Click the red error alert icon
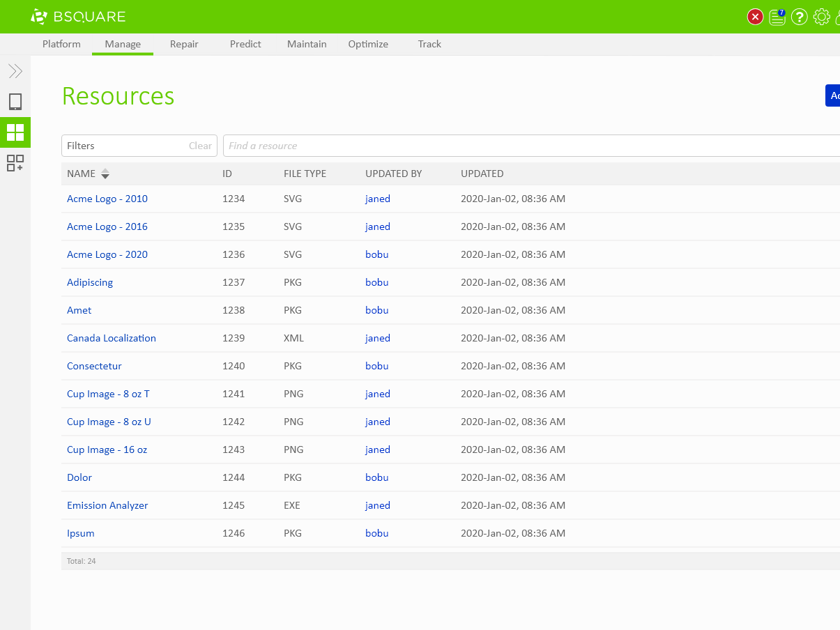This screenshot has height=630, width=840. (755, 17)
